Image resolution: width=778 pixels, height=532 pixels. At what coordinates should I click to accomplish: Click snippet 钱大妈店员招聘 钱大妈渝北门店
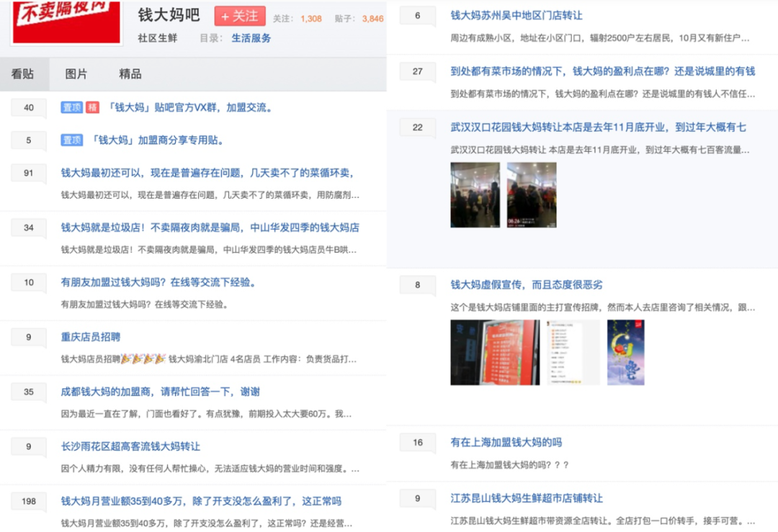(x=208, y=359)
